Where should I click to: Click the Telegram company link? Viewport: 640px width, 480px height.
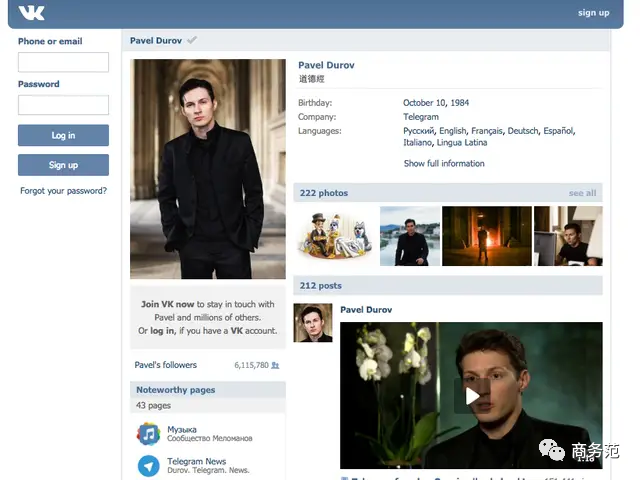(x=421, y=117)
